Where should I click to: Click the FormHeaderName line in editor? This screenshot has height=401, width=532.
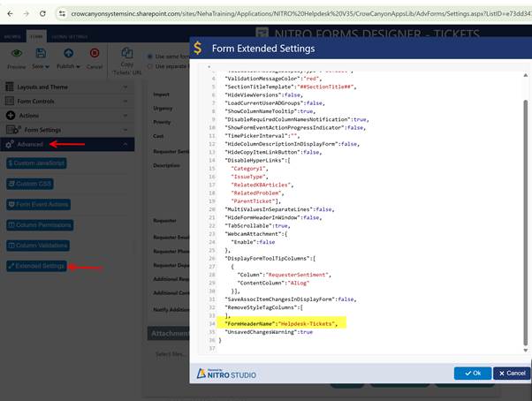[283, 324]
